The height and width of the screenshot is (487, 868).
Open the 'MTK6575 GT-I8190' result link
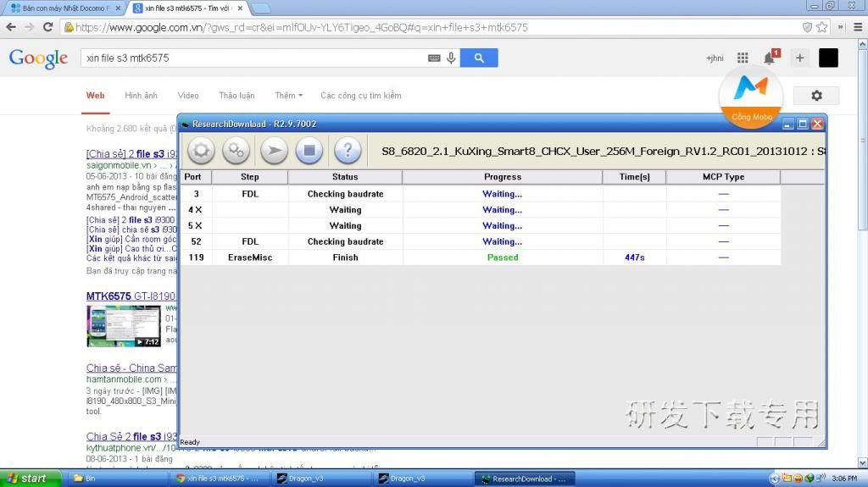pyautogui.click(x=131, y=296)
